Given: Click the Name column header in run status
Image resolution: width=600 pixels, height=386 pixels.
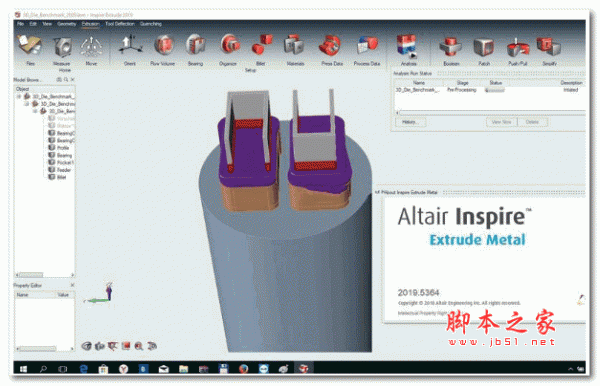Looking at the screenshot, I should click(x=419, y=83).
